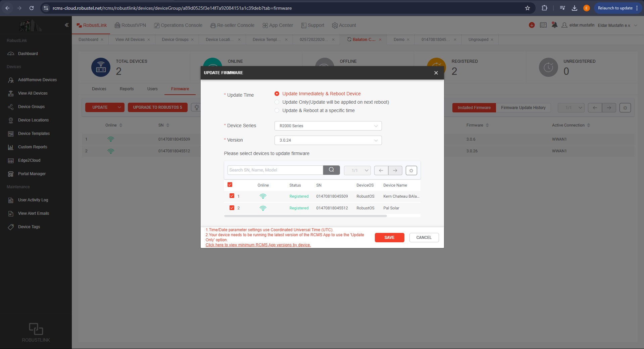
Task: Uncheck device row 1 Kern Chateau
Action: click(232, 196)
